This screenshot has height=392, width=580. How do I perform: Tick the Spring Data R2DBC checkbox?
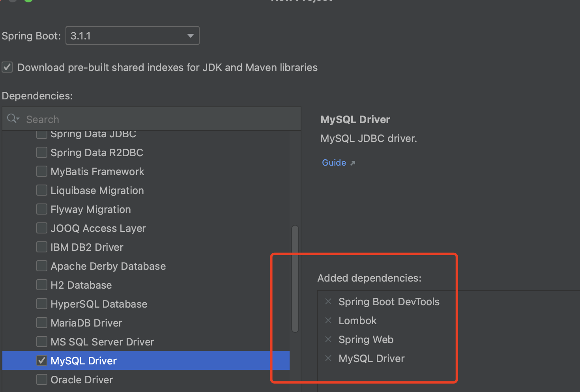coord(42,153)
